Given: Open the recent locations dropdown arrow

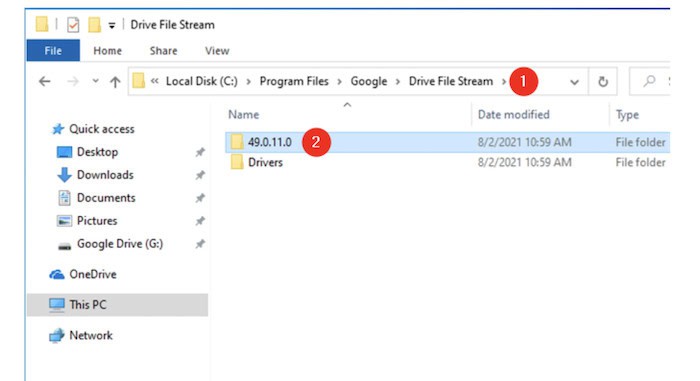Looking at the screenshot, I should click(x=95, y=81).
